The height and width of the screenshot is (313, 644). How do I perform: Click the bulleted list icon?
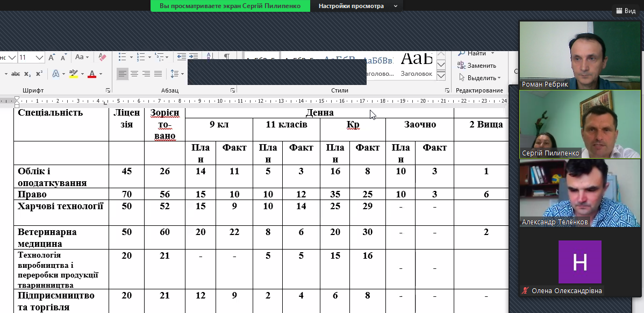coord(122,57)
